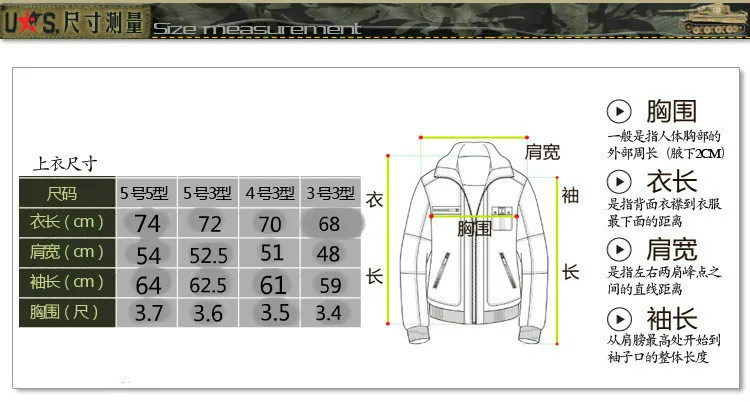750x402 pixels.
Task: Click the 衣长(cm) row label in table
Action: click(67, 222)
